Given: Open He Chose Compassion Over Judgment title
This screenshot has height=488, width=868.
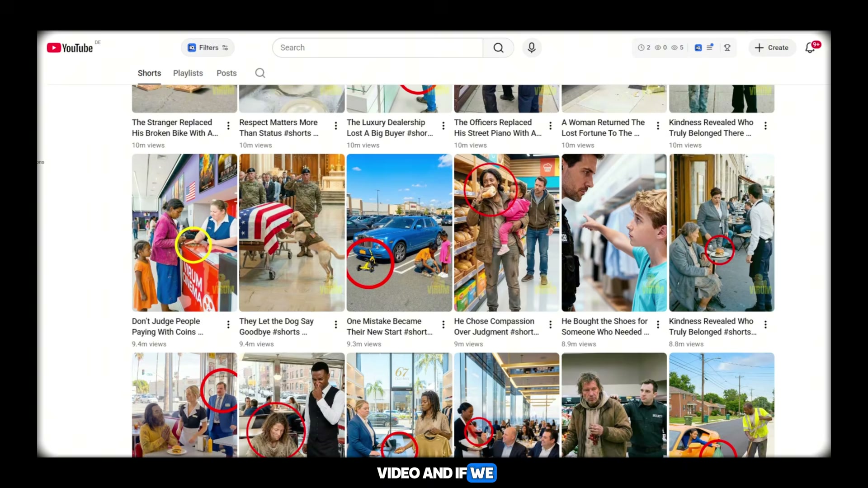Looking at the screenshot, I should click(496, 327).
